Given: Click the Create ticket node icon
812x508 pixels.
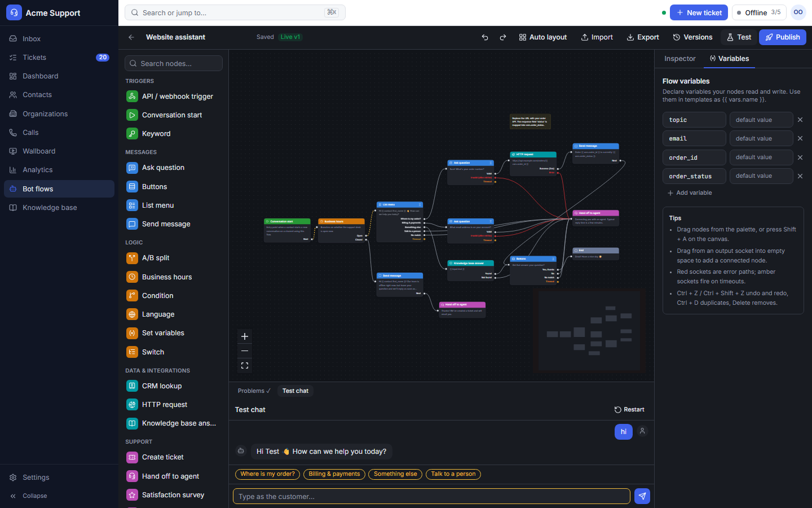Looking at the screenshot, I should pos(132,457).
